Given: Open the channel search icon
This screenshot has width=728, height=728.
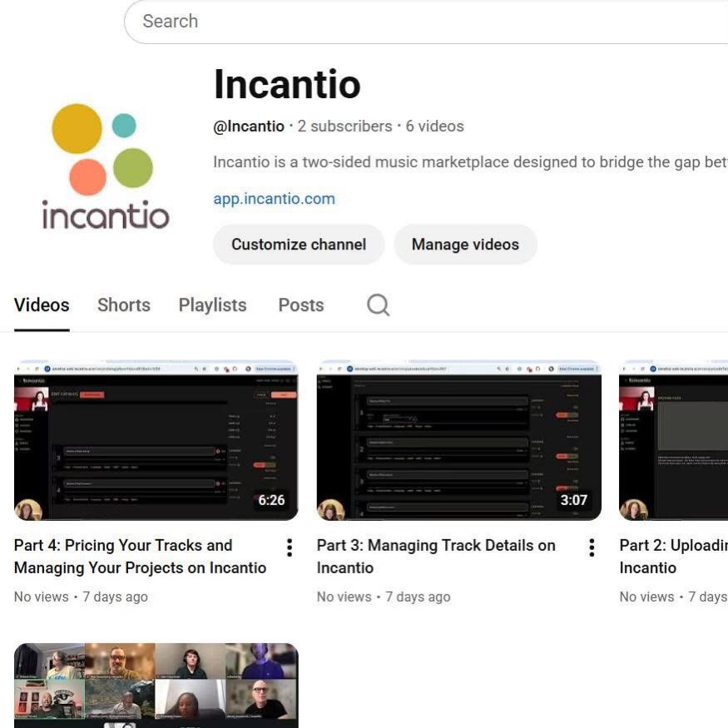Looking at the screenshot, I should 378,305.
